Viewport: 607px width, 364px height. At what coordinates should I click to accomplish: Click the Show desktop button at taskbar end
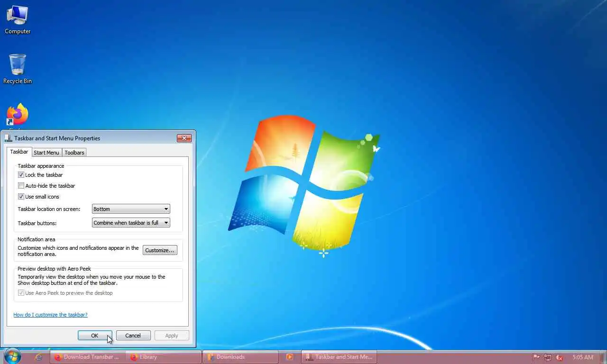click(x=603, y=357)
